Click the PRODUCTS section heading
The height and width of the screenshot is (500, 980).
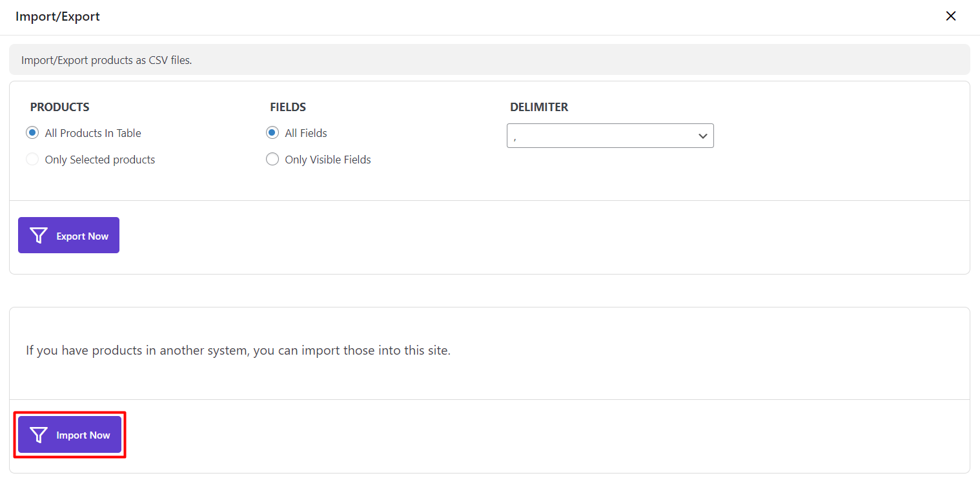tap(60, 107)
